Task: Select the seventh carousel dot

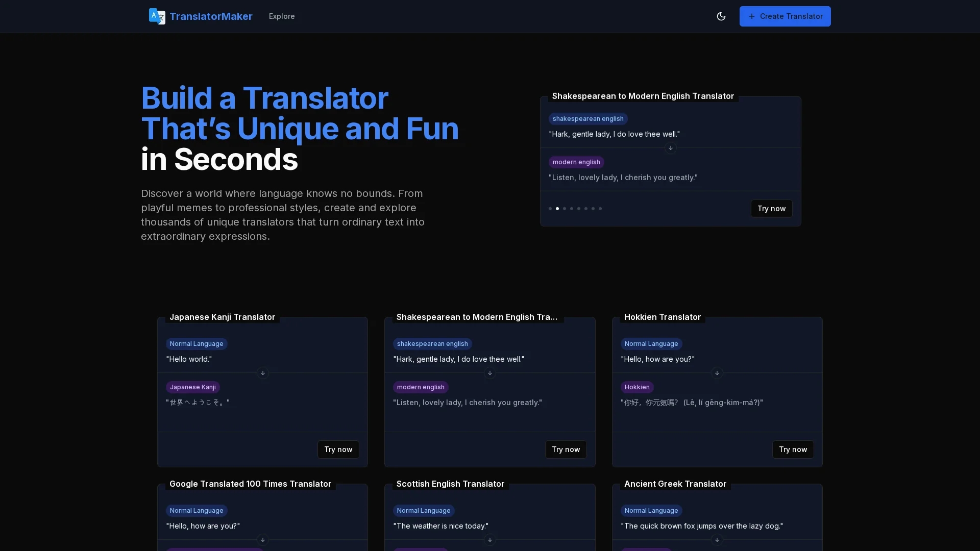Action: click(x=593, y=209)
